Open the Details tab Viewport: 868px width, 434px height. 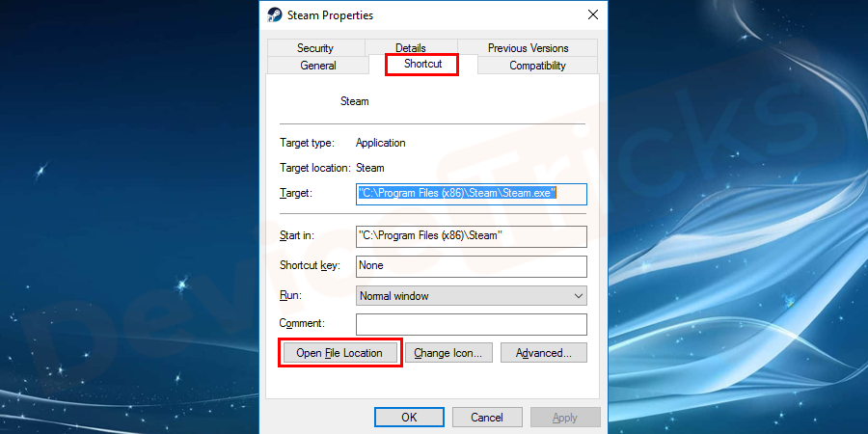pos(411,48)
